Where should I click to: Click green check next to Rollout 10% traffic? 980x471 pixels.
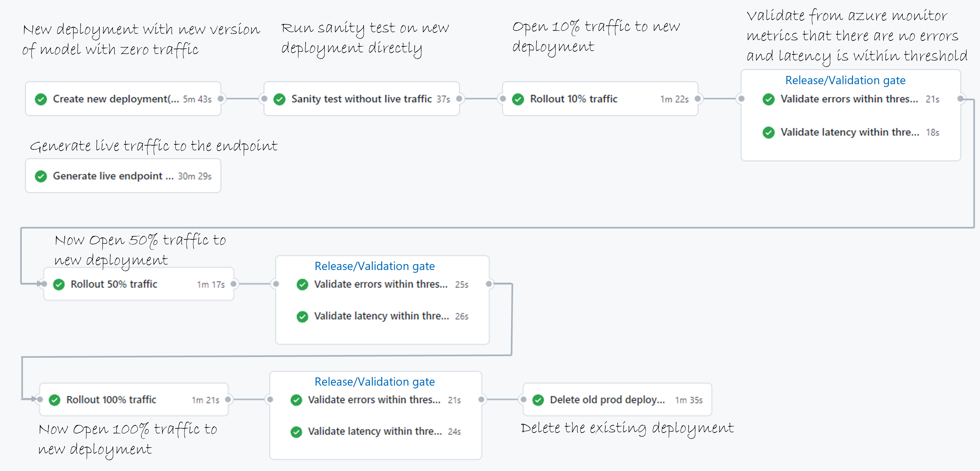(518, 99)
